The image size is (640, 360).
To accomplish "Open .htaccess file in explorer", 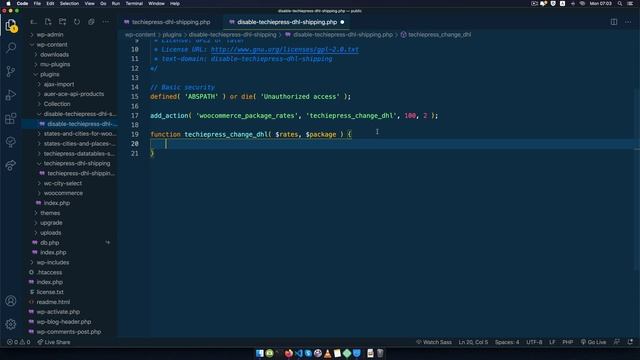I will (49, 272).
